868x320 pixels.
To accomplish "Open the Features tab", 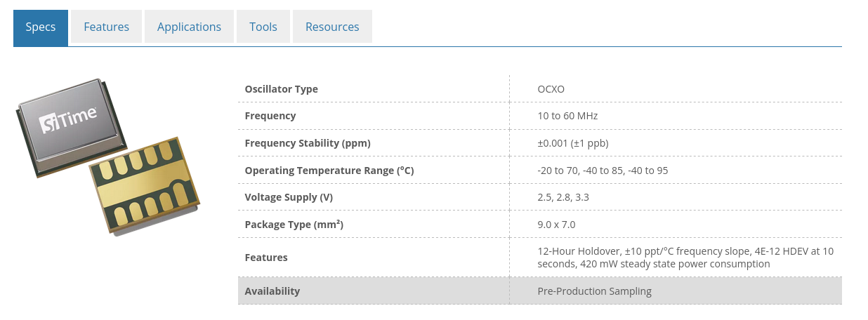I will click(106, 27).
